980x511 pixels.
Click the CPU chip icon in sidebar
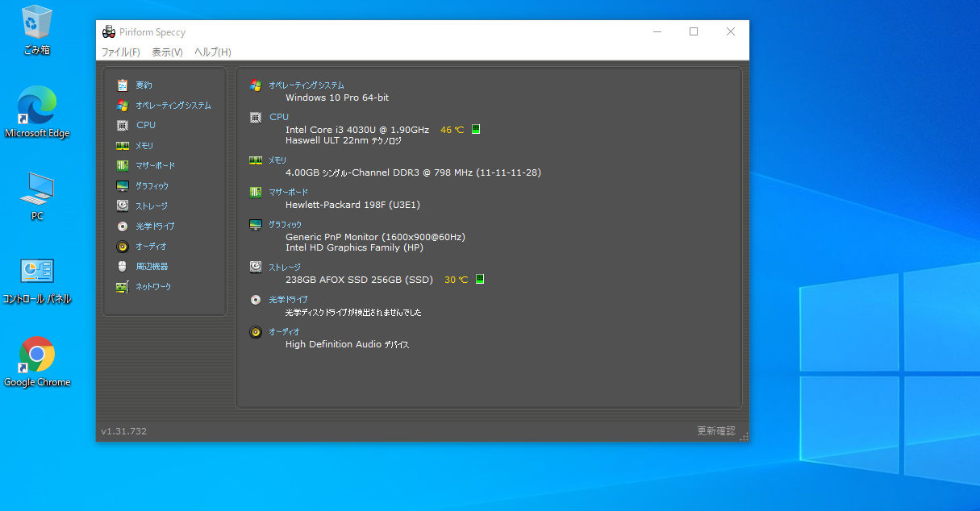point(123,125)
